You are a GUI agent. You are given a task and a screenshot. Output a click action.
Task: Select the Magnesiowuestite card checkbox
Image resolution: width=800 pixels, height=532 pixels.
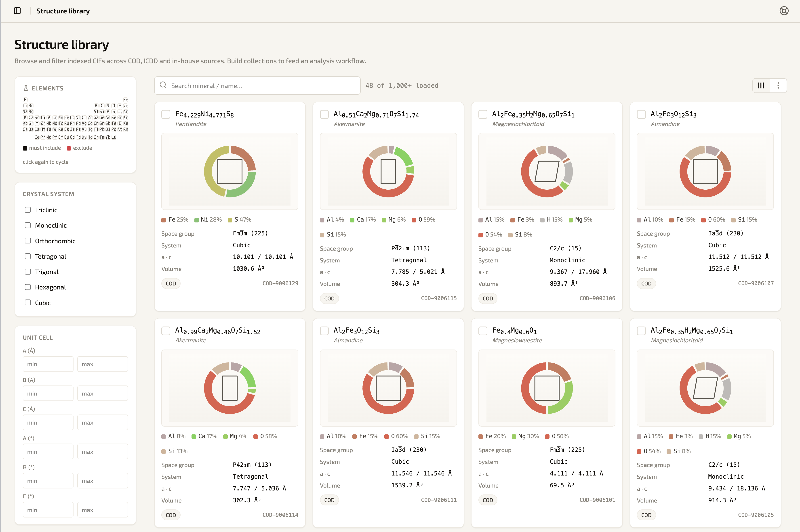(483, 331)
